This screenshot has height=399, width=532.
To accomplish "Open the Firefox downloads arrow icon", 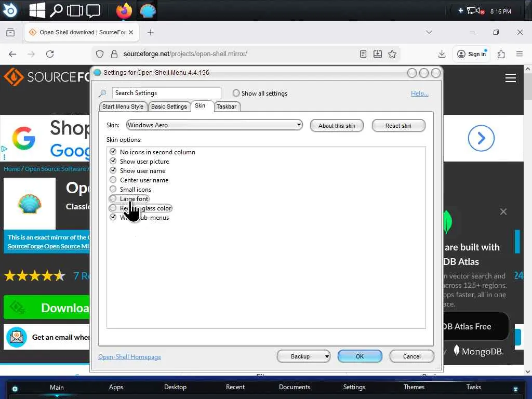I will click(442, 54).
